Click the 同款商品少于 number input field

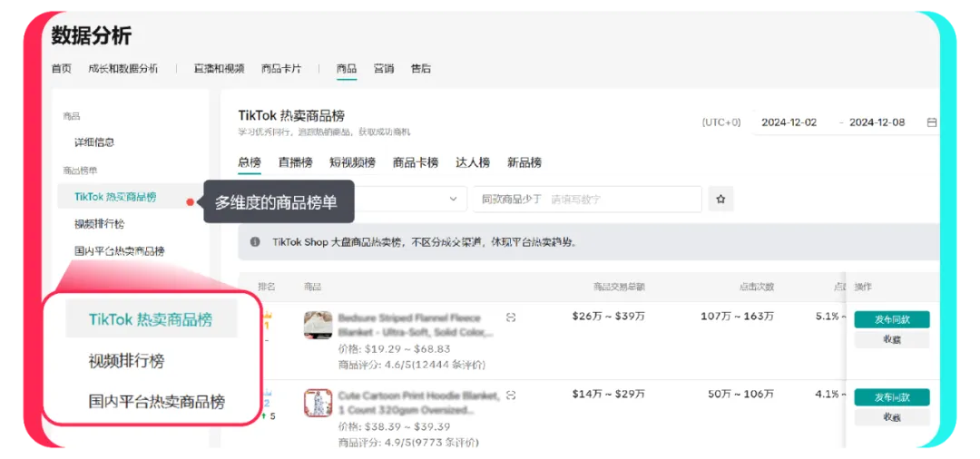coord(587,200)
